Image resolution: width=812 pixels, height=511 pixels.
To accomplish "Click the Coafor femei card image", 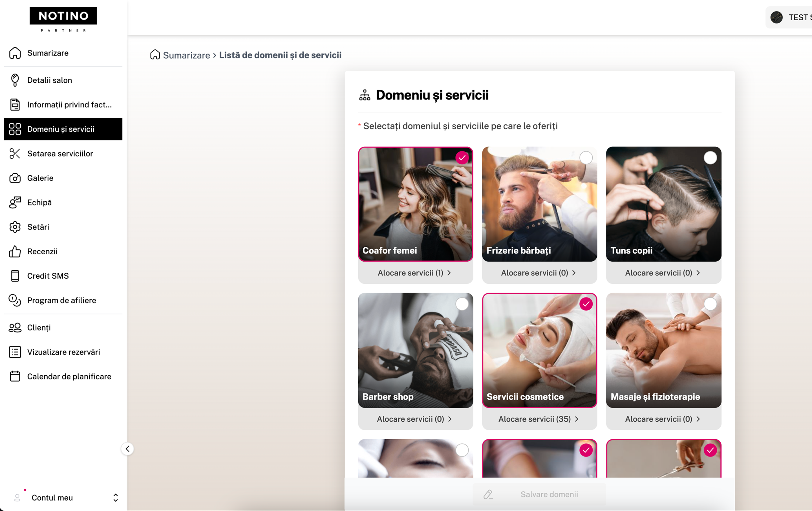I will click(415, 204).
